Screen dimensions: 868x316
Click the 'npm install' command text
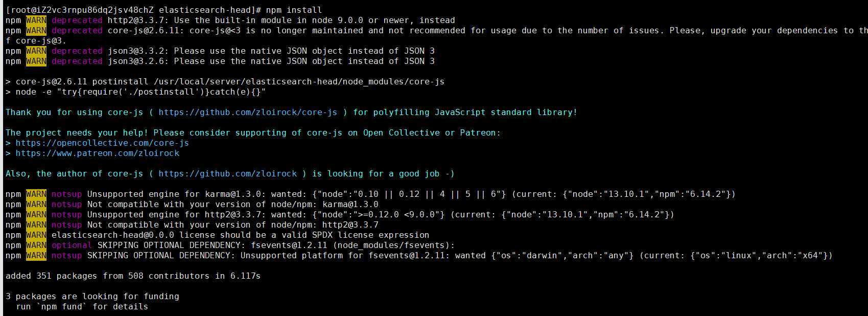[x=294, y=10]
